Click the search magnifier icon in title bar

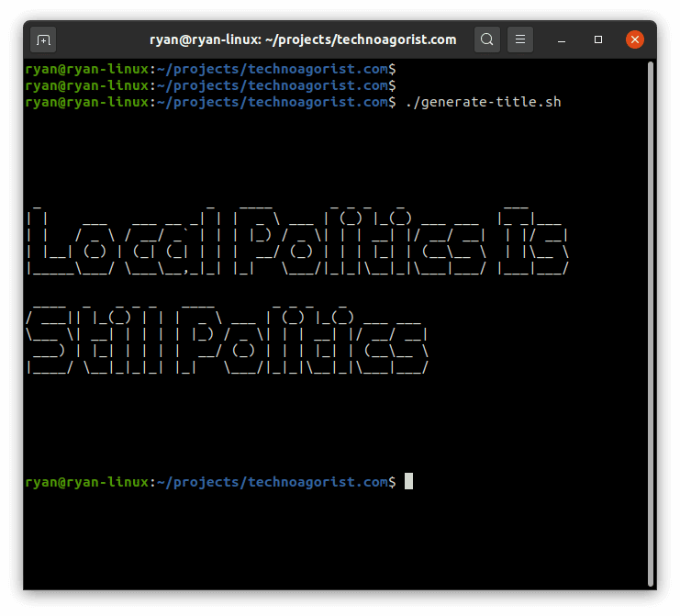(x=487, y=39)
